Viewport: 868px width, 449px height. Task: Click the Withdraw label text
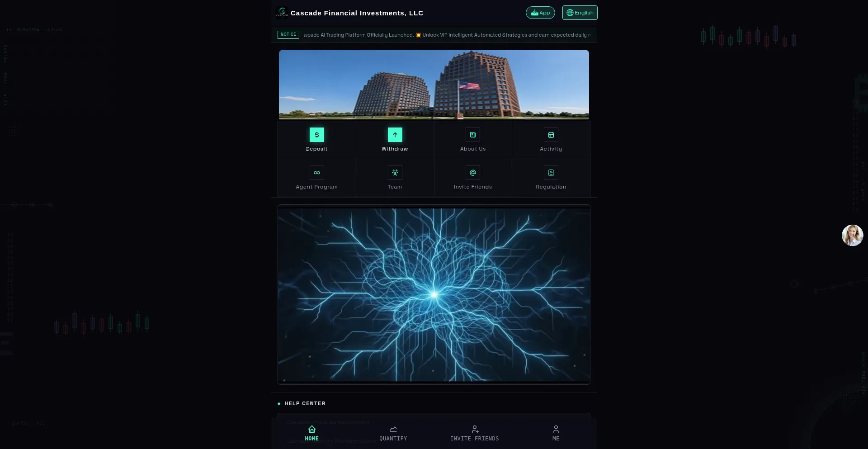point(395,149)
